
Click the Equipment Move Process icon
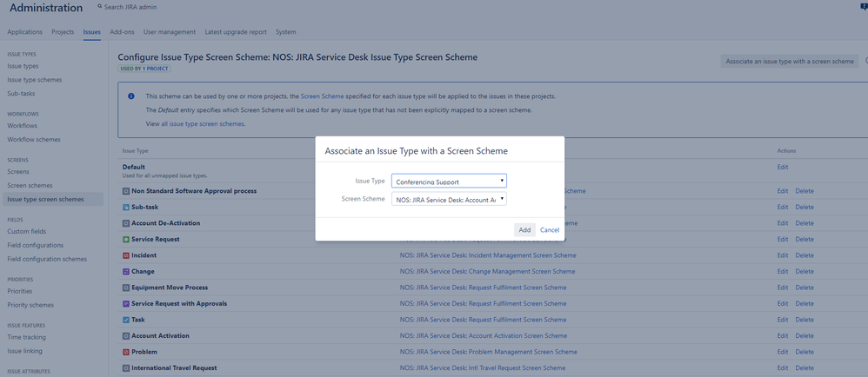coord(125,288)
